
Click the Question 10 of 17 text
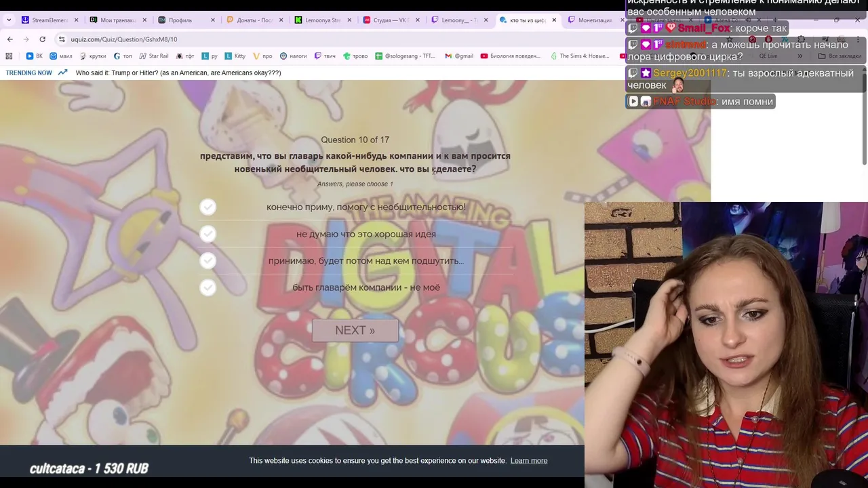click(x=355, y=140)
